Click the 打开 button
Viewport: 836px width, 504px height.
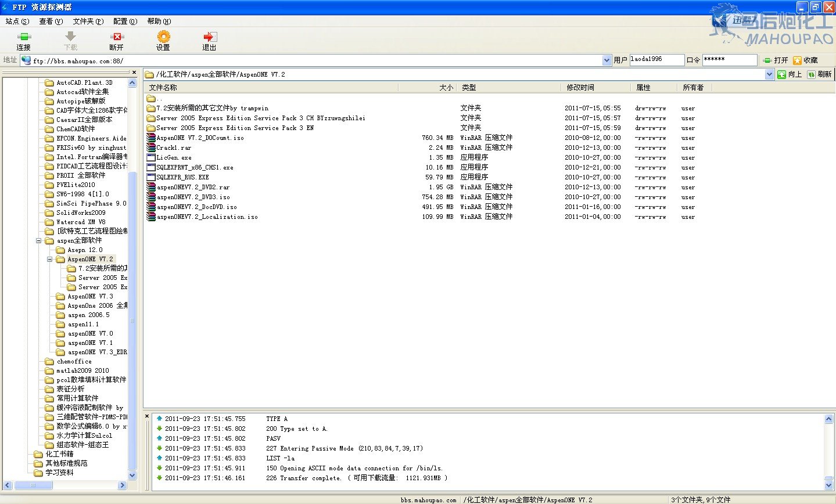coord(776,60)
